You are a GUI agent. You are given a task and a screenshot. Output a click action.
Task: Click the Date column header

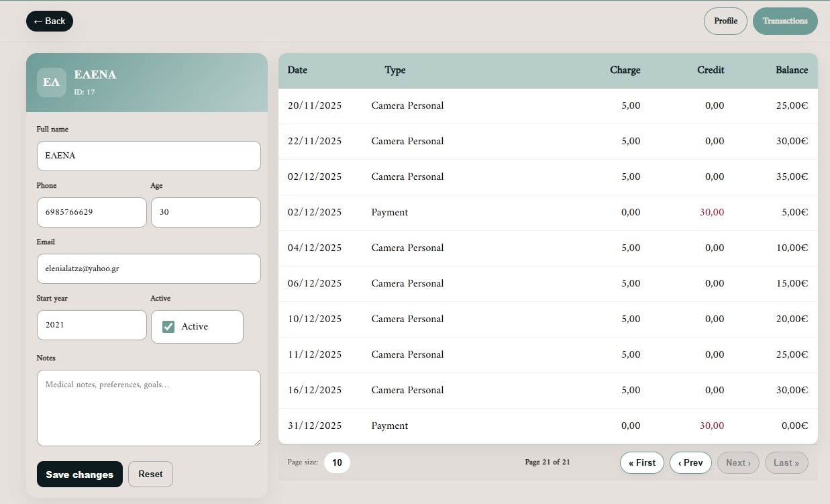pos(297,70)
